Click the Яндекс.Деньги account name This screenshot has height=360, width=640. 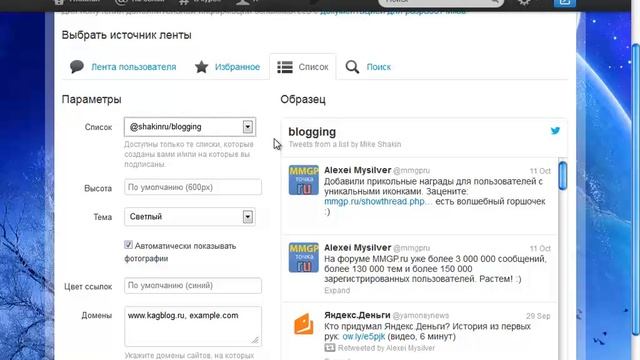(x=357, y=316)
